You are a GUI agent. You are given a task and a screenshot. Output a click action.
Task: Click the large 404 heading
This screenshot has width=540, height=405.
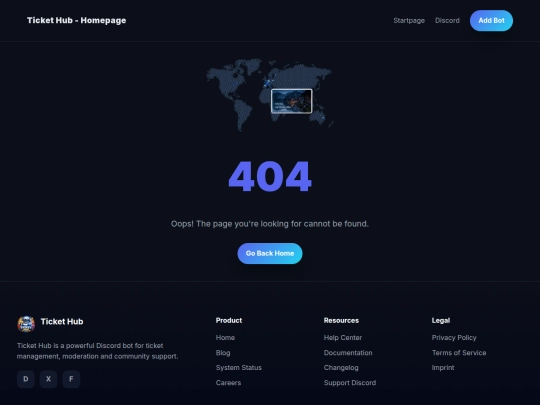(x=270, y=176)
